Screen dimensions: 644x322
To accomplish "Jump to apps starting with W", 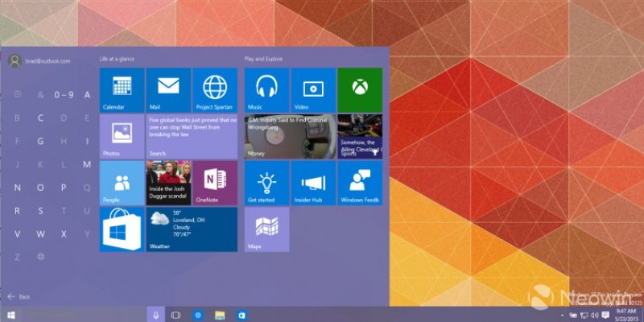I will [x=41, y=234].
